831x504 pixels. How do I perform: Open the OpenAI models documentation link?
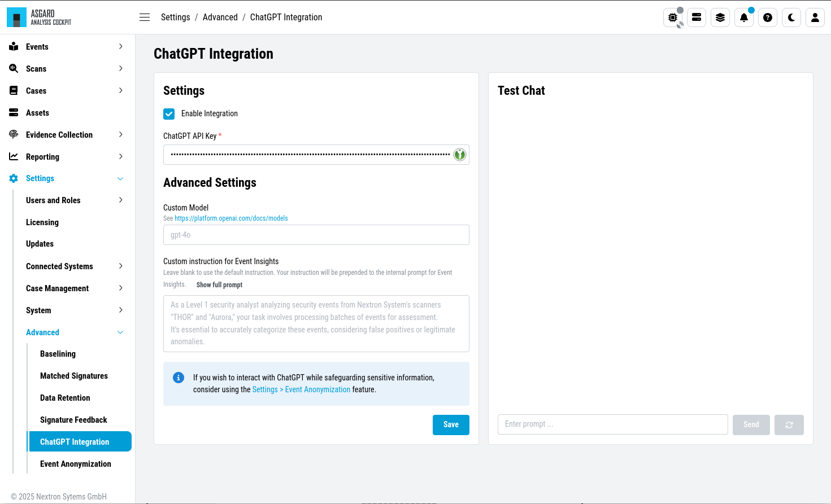(231, 218)
